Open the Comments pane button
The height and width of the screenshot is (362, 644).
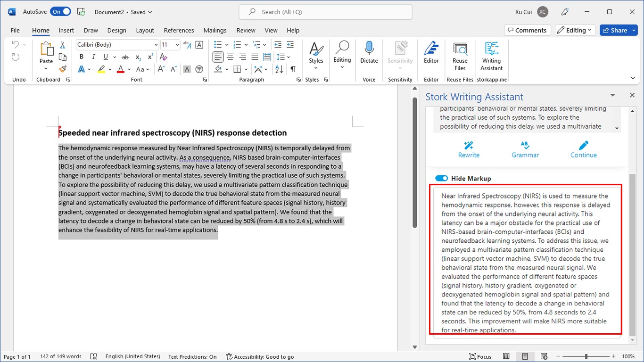pyautogui.click(x=526, y=30)
